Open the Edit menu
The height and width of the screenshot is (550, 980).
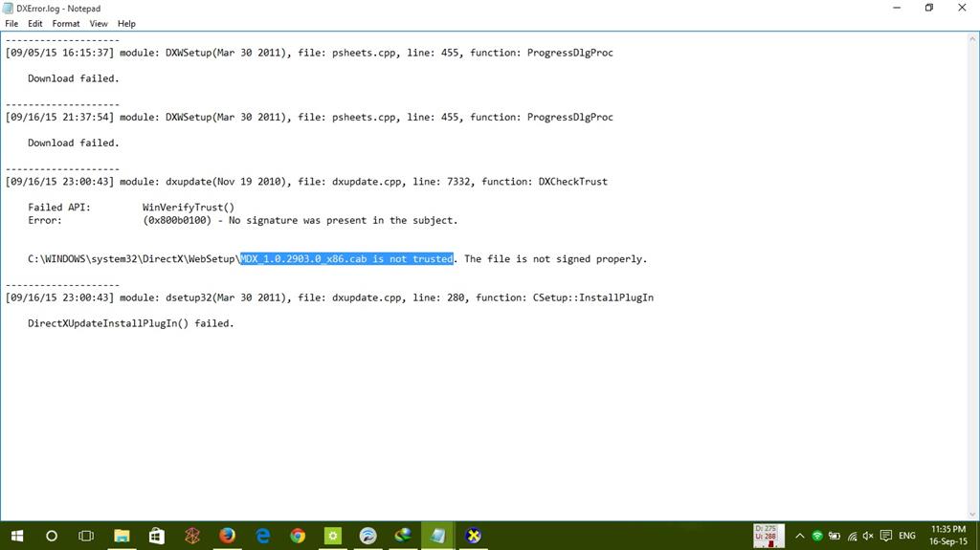35,24
